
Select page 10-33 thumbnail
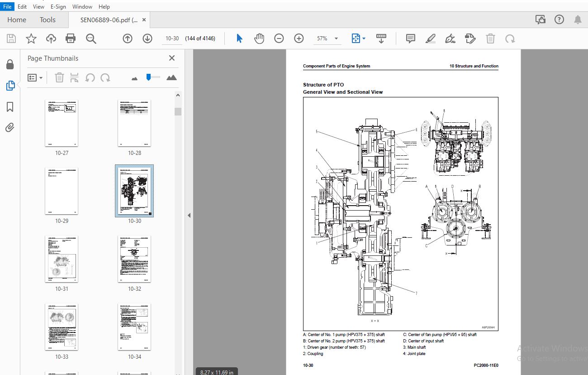62,327
